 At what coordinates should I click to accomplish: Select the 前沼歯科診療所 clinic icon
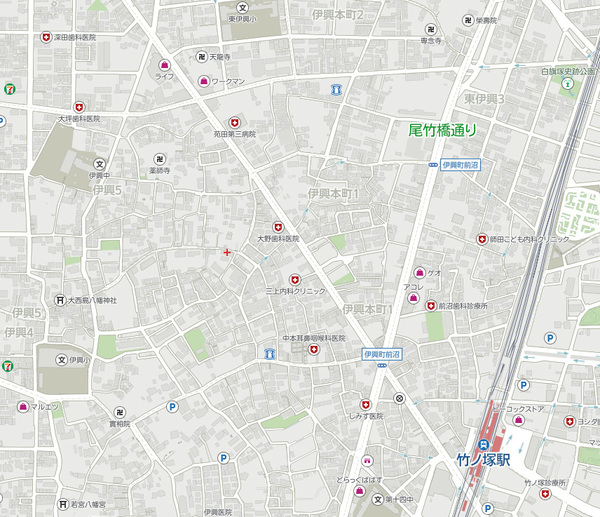(x=430, y=306)
